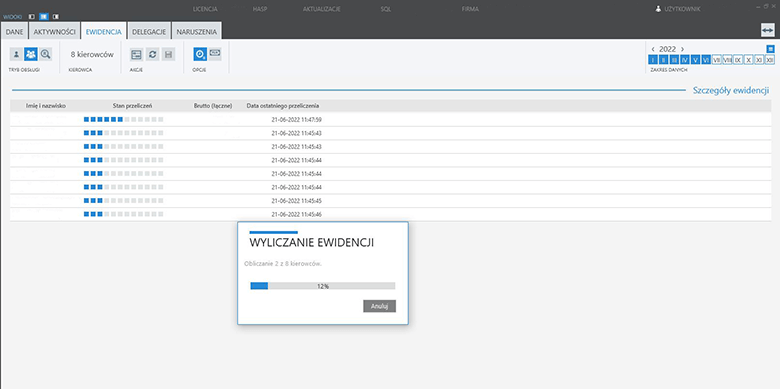
Task: Open the Aktualizacje menu item
Action: click(x=321, y=9)
